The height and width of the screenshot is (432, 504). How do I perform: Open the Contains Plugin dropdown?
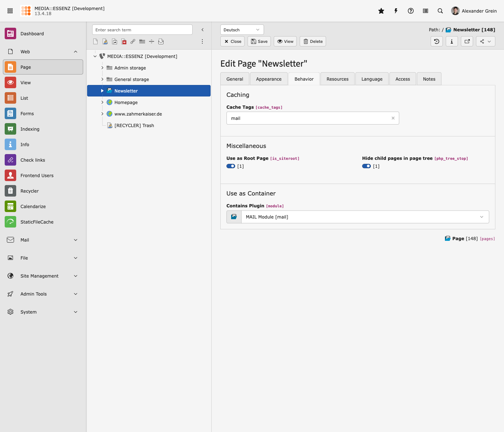pos(365,217)
